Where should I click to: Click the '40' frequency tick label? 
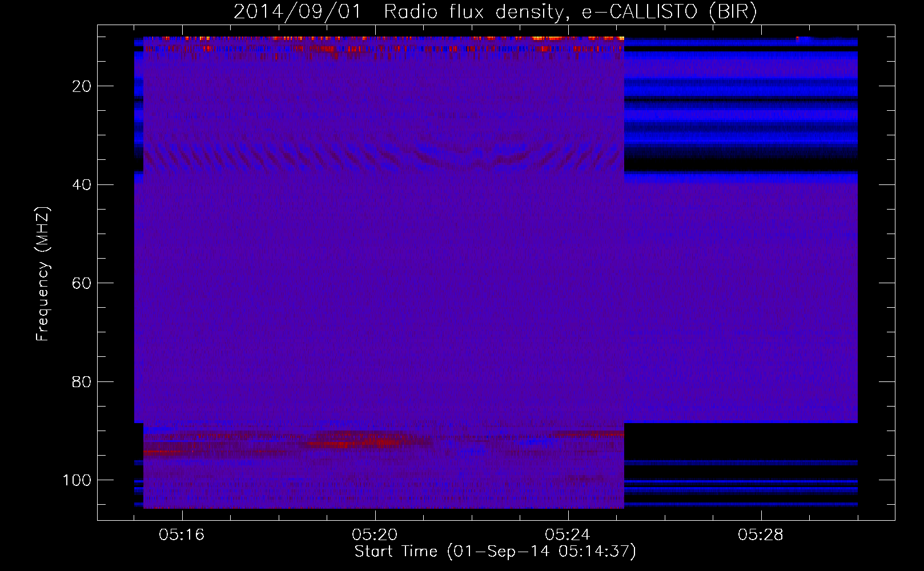[82, 185]
